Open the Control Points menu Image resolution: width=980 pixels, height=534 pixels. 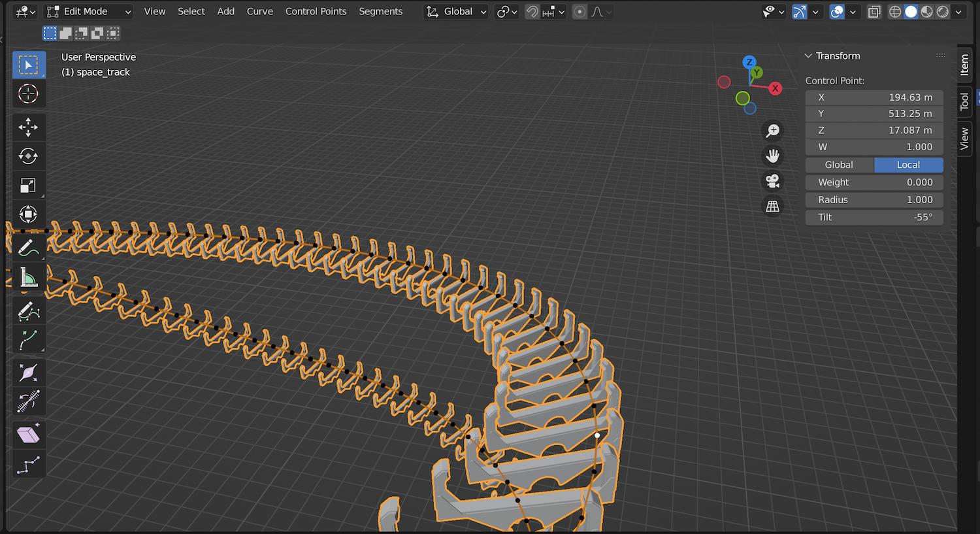click(316, 12)
